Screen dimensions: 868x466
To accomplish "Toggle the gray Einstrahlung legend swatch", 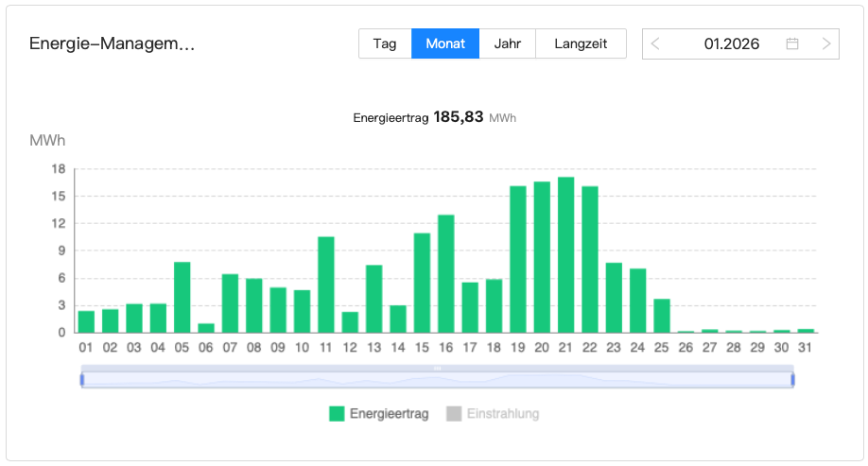I will click(454, 413).
